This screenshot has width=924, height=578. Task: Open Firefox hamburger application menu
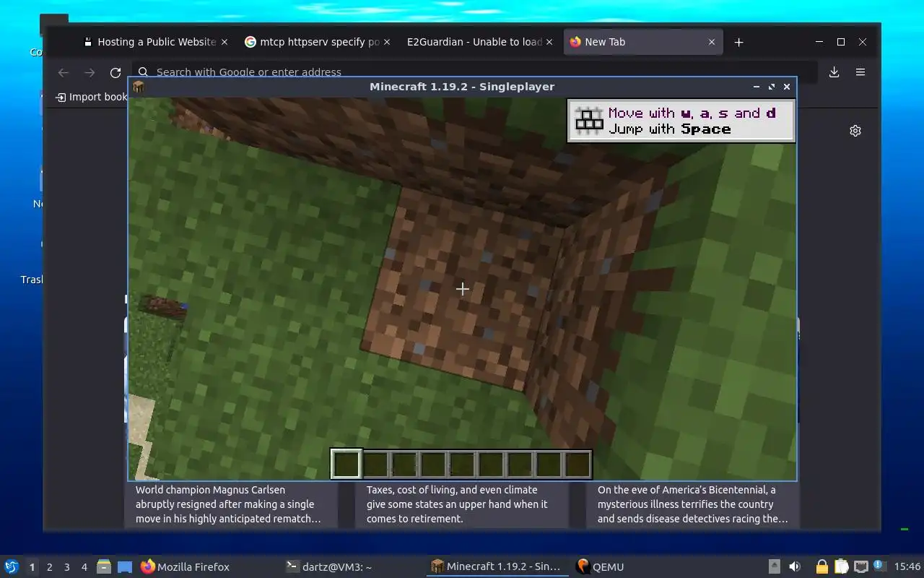tap(860, 72)
